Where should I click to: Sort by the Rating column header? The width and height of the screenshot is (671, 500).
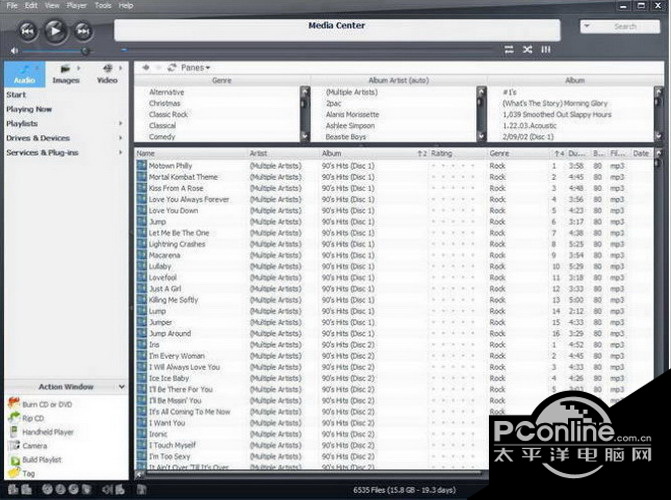pos(458,153)
